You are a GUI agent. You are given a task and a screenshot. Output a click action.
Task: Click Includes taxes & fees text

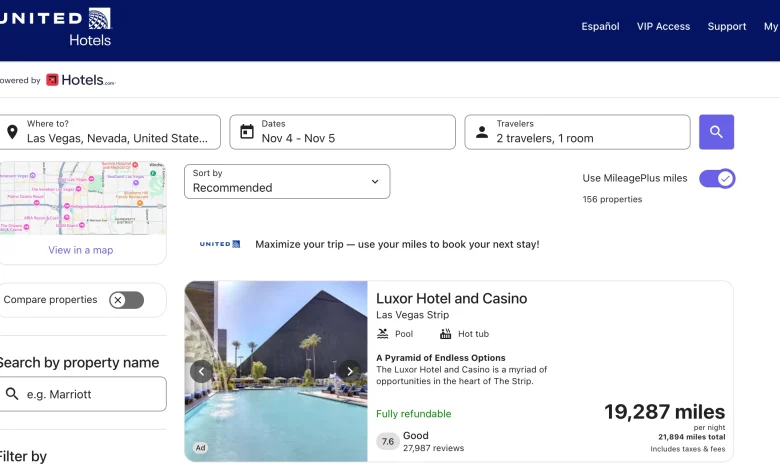click(687, 449)
